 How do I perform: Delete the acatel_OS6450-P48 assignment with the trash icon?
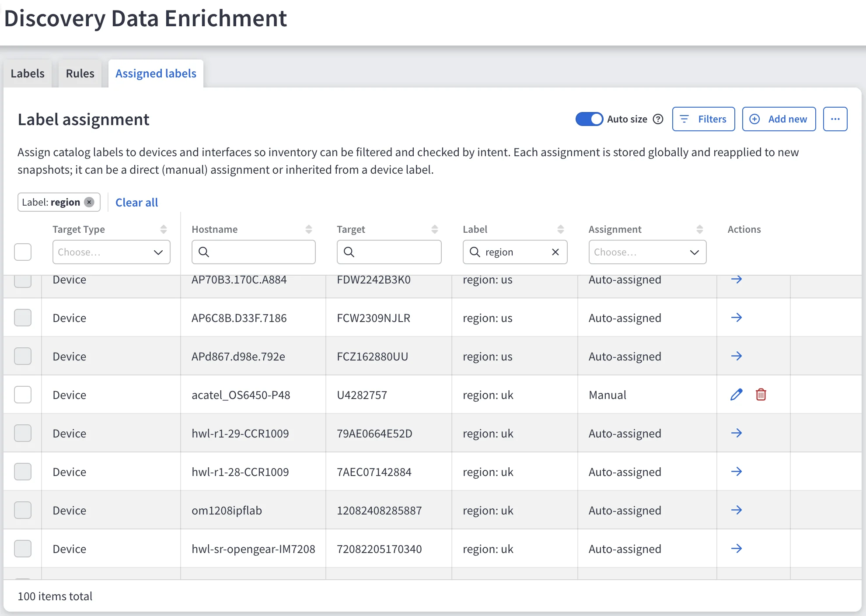tap(761, 395)
